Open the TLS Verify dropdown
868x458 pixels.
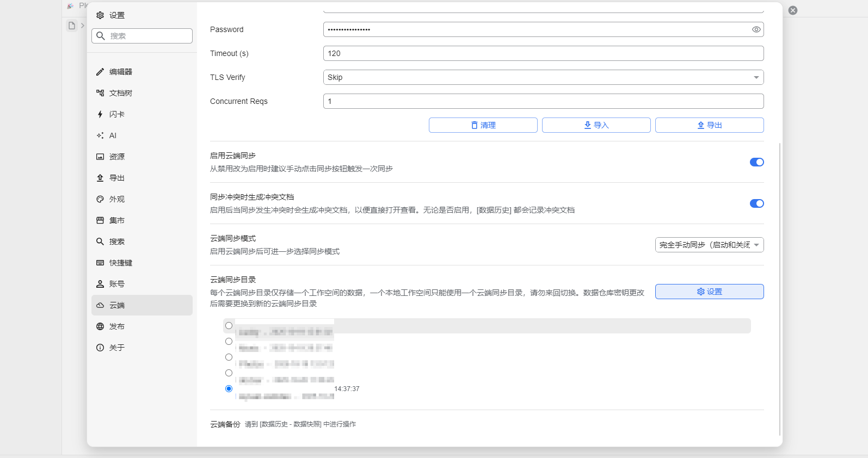[544, 77]
